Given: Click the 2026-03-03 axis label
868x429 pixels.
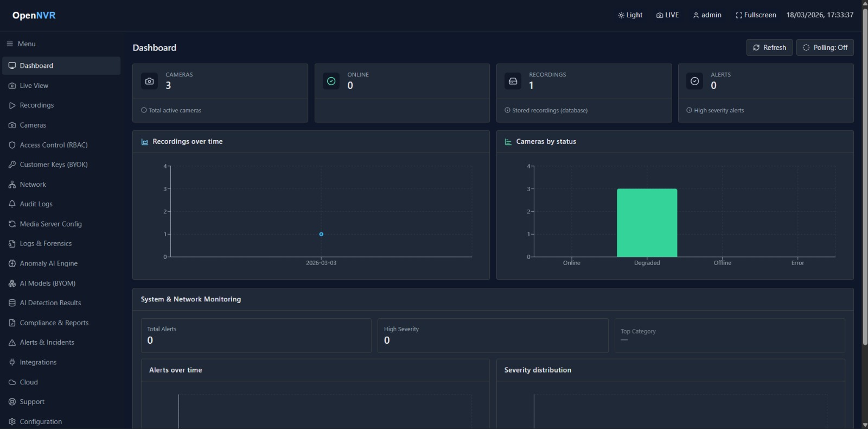Looking at the screenshot, I should (x=321, y=263).
